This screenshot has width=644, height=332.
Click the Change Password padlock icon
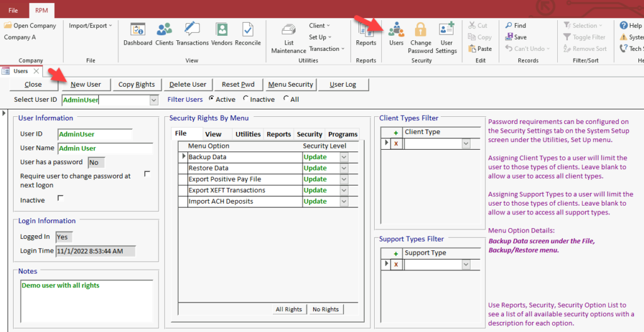coord(420,30)
